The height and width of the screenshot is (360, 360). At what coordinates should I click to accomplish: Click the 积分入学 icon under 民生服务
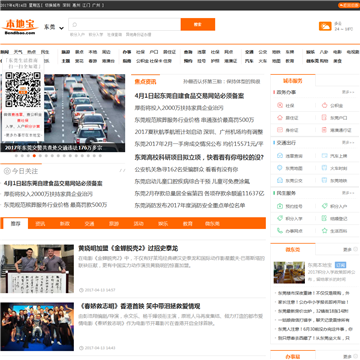point(280,218)
